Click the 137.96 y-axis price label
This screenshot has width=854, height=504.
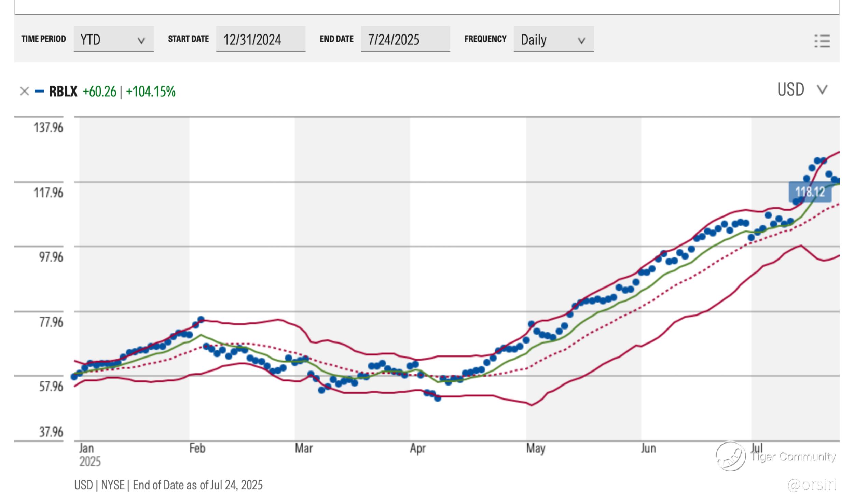tap(48, 128)
